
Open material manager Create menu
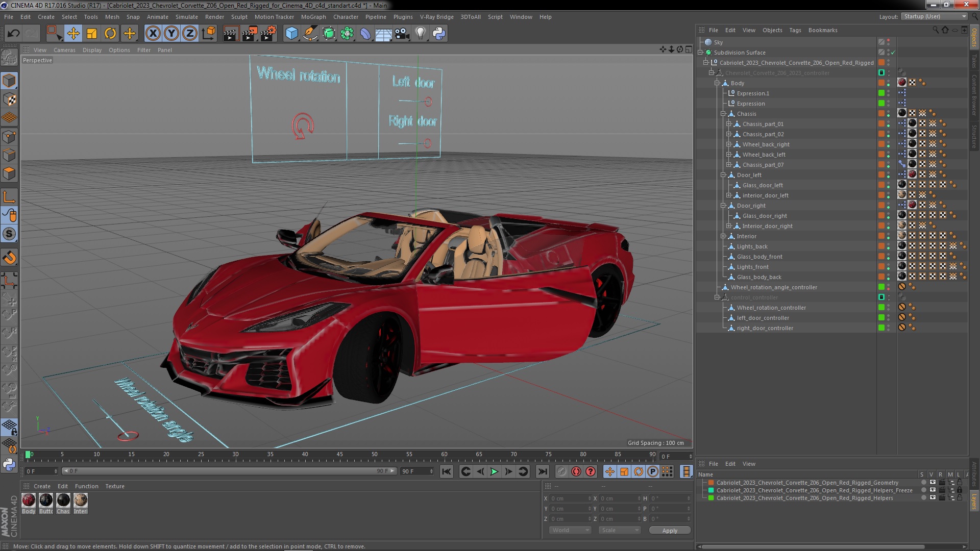(x=42, y=486)
